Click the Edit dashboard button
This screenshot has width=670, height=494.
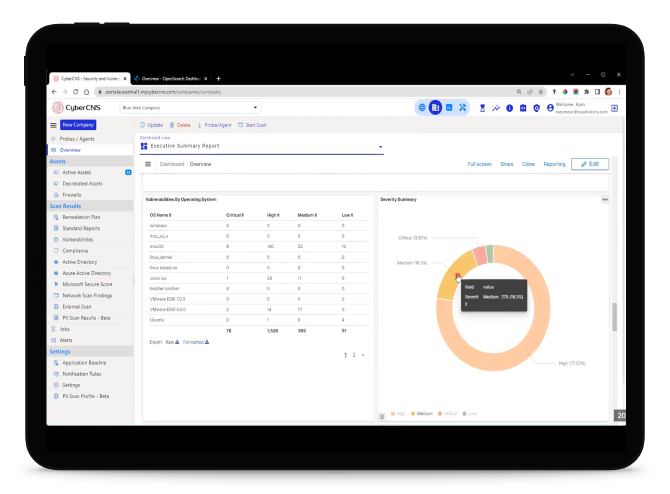click(589, 164)
